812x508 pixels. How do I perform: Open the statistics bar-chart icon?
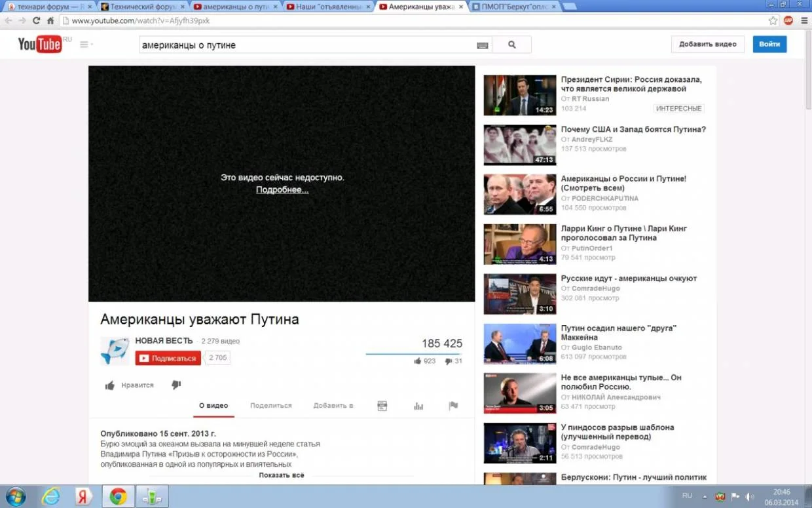418,406
